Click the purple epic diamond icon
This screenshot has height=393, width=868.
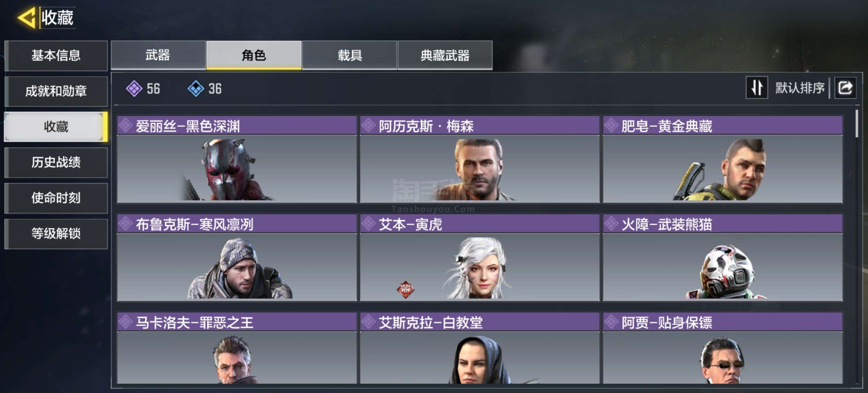pyautogui.click(x=134, y=89)
